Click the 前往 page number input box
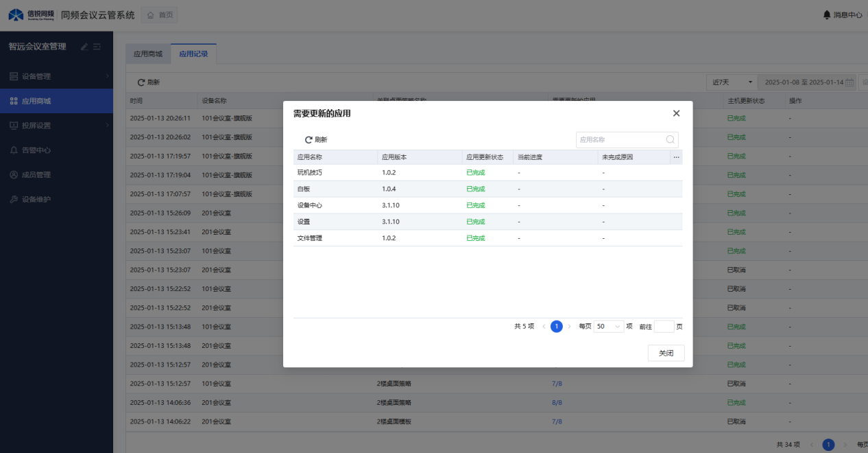 tap(664, 327)
